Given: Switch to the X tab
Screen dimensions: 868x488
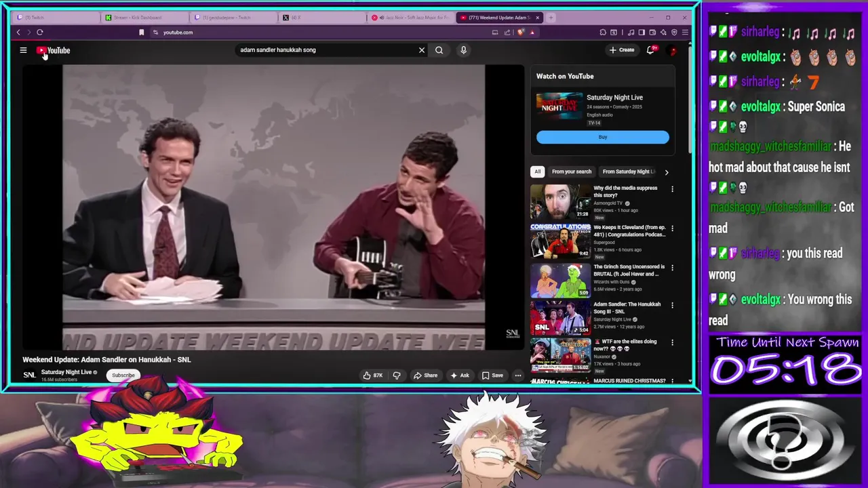Looking at the screenshot, I should [321, 18].
